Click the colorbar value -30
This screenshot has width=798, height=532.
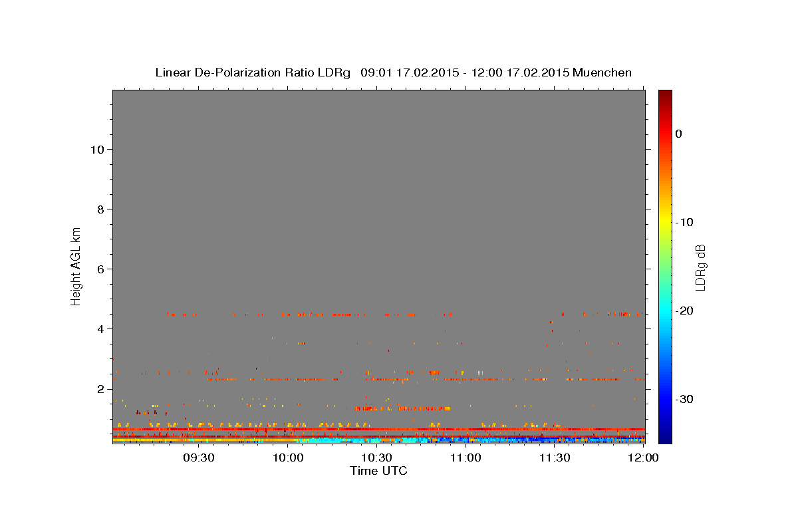coord(684,399)
